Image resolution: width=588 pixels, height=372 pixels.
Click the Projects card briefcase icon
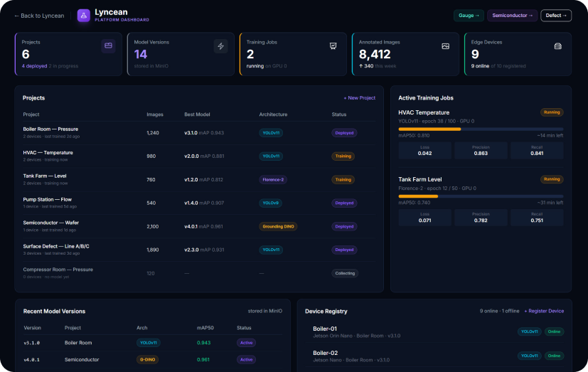[x=108, y=46]
